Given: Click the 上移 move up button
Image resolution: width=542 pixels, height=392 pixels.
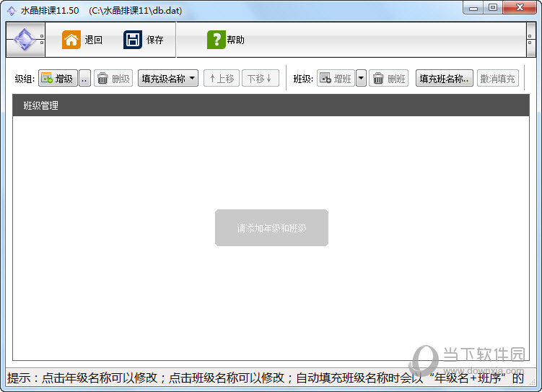Looking at the screenshot, I should coord(222,79).
